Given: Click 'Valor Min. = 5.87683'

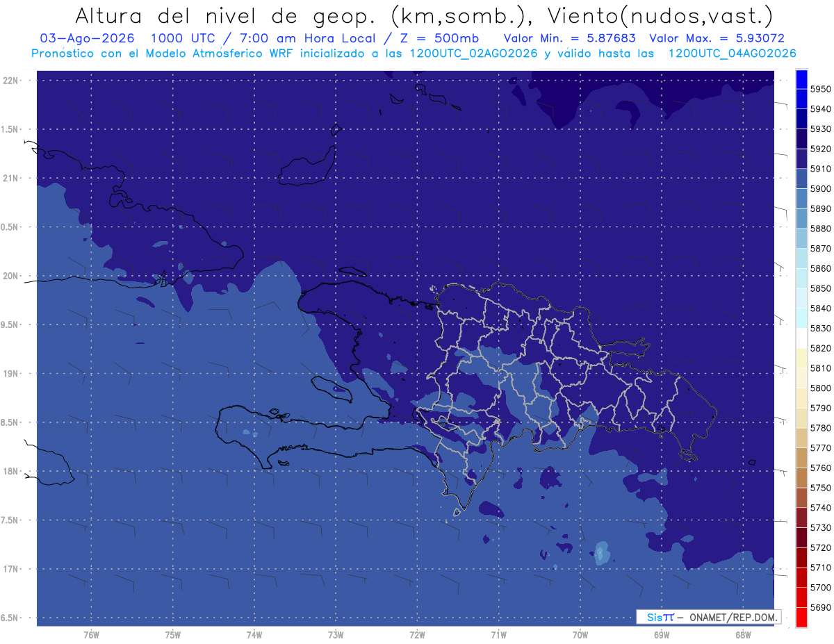Looking at the screenshot, I should tap(569, 39).
